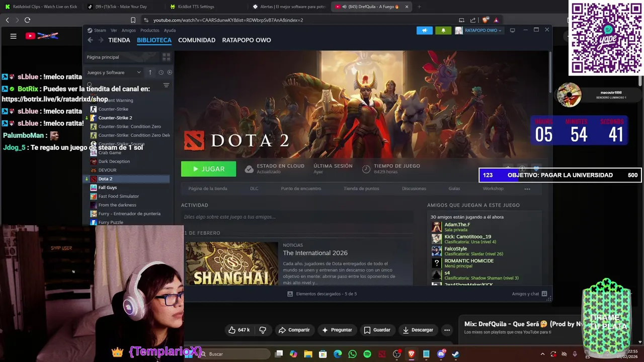This screenshot has width=644, height=362.
Task: Open Punto de encuentro link
Action: pos(301,189)
